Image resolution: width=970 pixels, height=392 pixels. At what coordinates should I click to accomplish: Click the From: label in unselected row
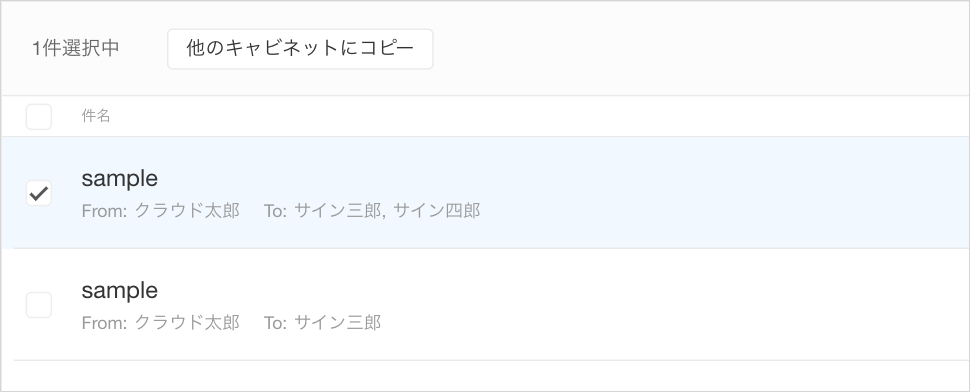pos(104,322)
